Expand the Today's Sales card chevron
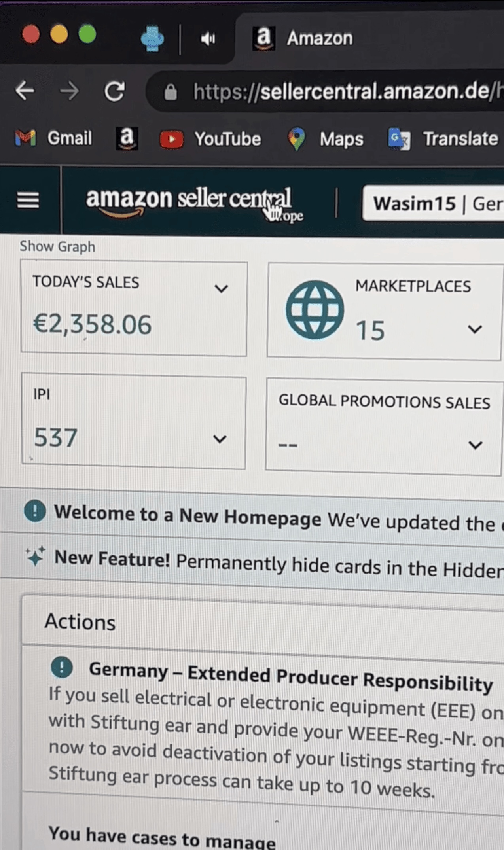This screenshot has height=850, width=504. pyautogui.click(x=222, y=289)
